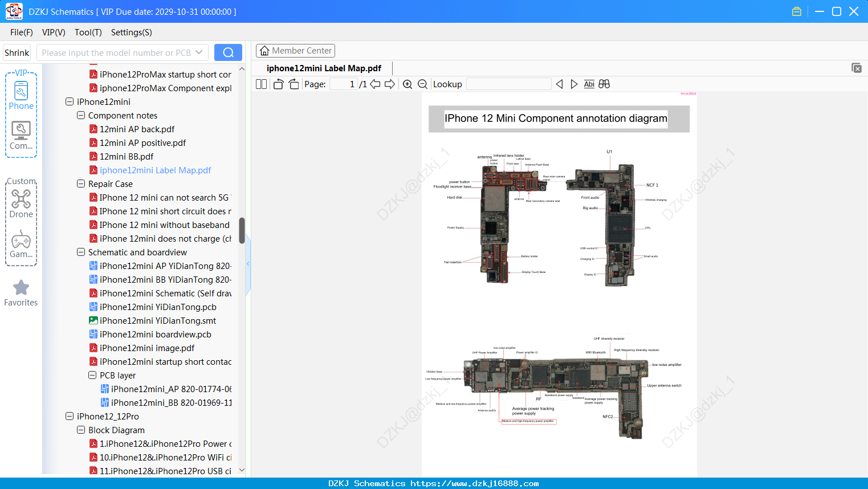Toggle the Abi text match option

pyautogui.click(x=589, y=84)
